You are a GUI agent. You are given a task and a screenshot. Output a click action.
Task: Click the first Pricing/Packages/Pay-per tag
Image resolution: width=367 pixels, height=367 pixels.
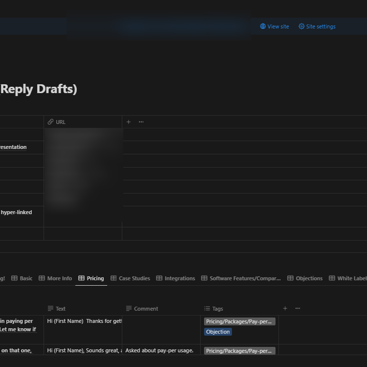(240, 322)
